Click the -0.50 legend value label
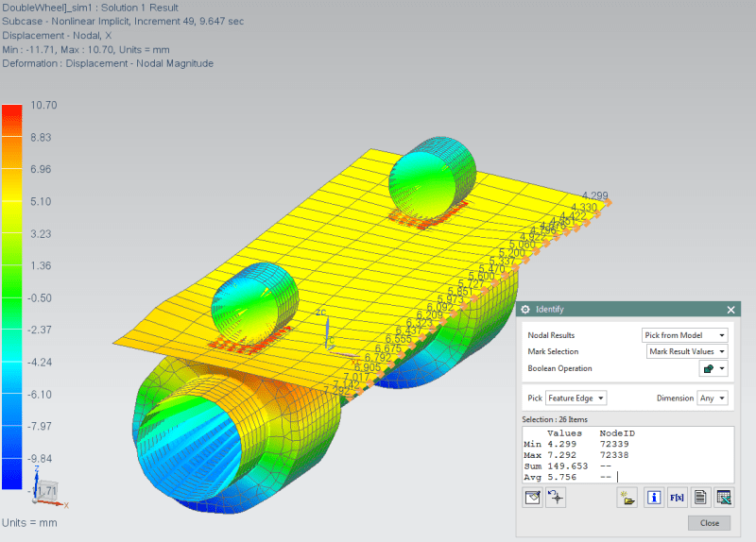 pos(40,297)
